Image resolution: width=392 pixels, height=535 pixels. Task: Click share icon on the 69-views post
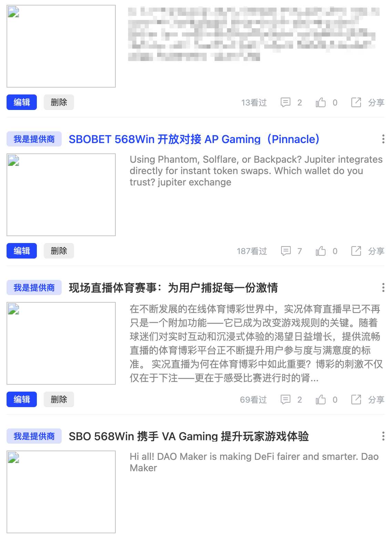(x=356, y=400)
